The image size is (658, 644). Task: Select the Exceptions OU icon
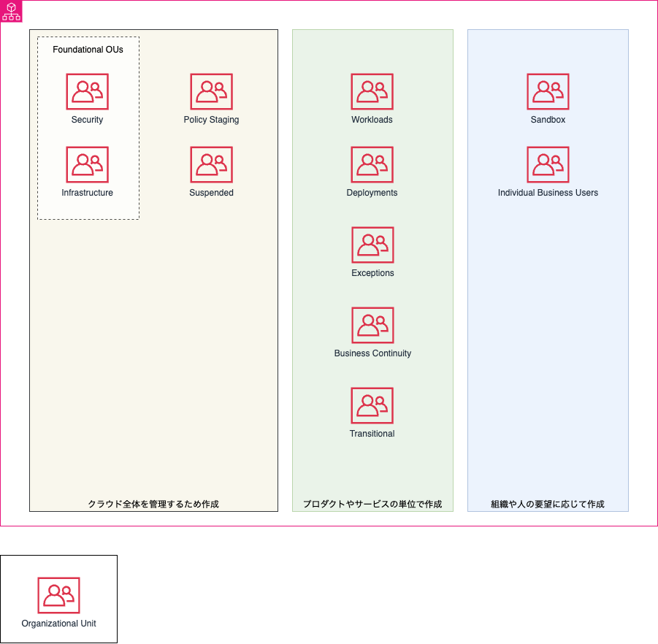point(372,245)
